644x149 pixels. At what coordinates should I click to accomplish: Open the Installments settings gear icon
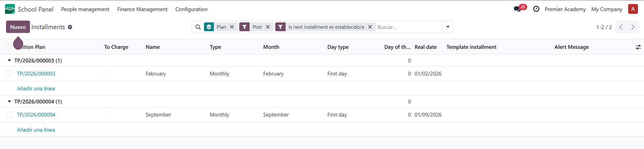[x=70, y=27]
